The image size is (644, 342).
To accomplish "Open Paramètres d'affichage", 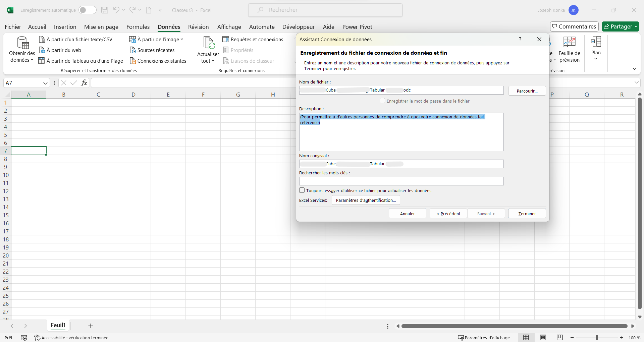I will click(484, 338).
